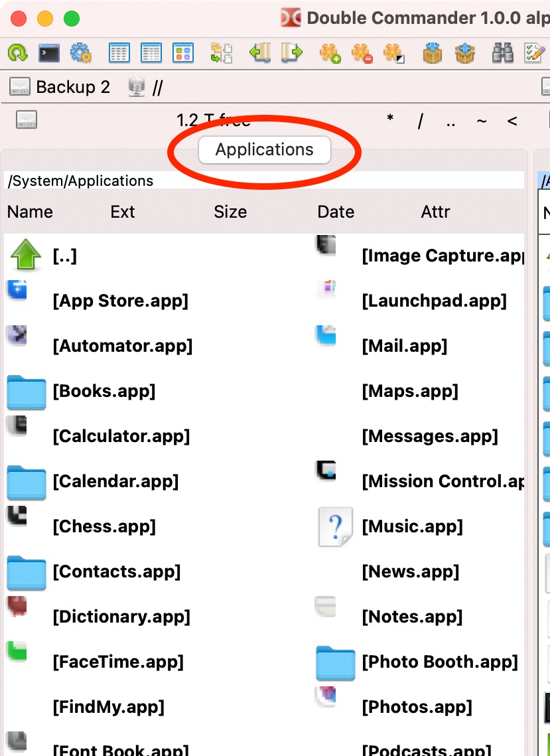Sort files by the Date column
This screenshot has width=550, height=756.
point(336,212)
